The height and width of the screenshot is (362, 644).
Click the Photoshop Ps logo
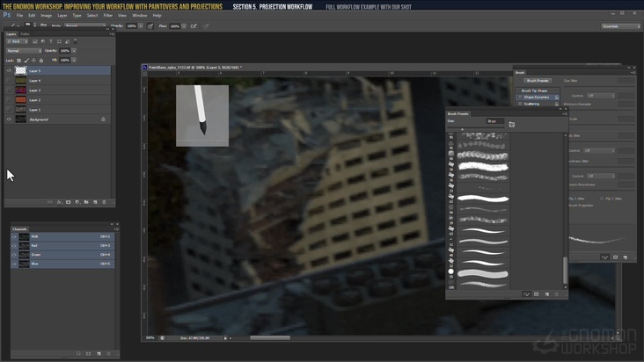point(7,15)
